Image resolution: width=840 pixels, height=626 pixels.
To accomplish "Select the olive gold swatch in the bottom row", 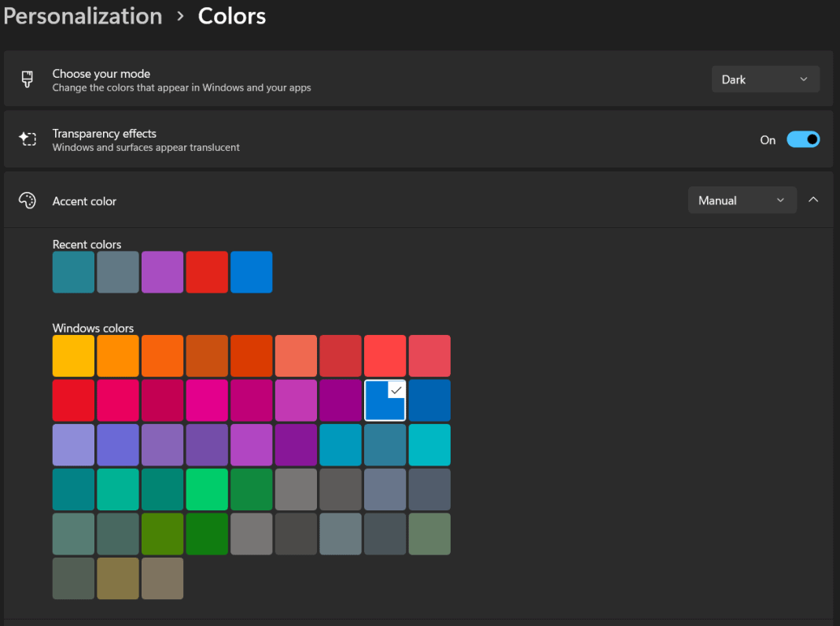I will pos(117,578).
